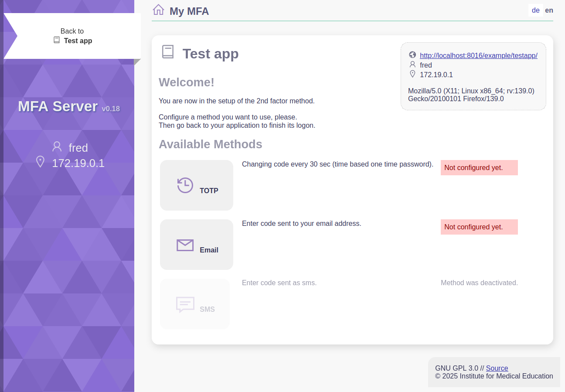Open the localhost testapp link
565x392 pixels.
(479, 55)
